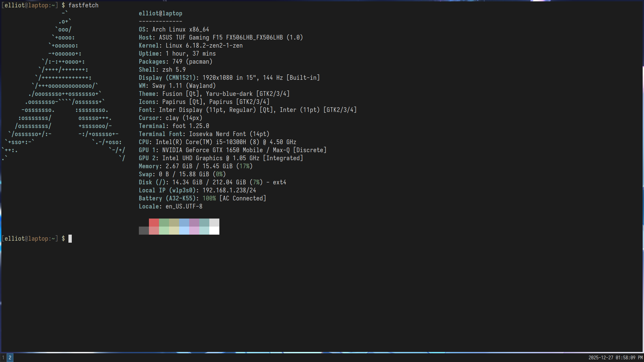Click the date and time clock

click(x=615, y=358)
